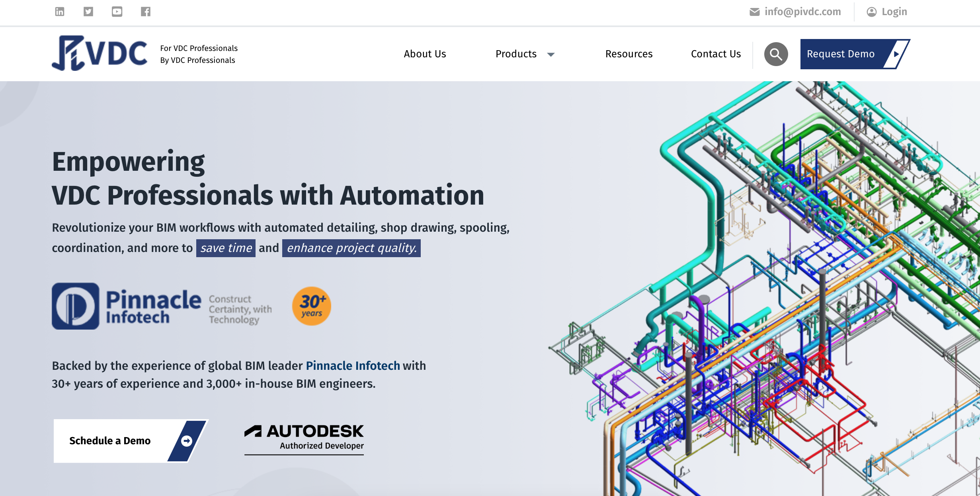Expand the Products dropdown arrow
Image resolution: width=980 pixels, height=496 pixels.
[551, 55]
